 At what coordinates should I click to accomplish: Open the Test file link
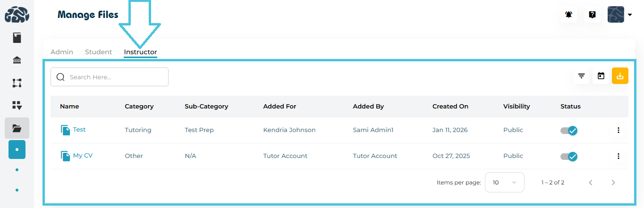(79, 130)
